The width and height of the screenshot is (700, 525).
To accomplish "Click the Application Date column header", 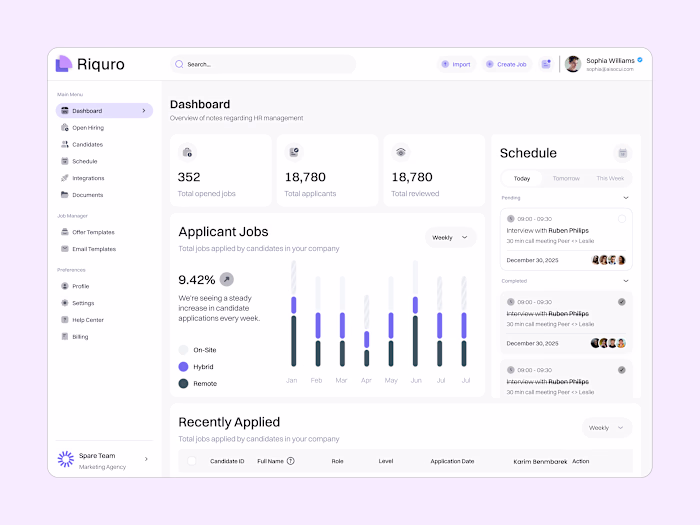I will tap(452, 461).
